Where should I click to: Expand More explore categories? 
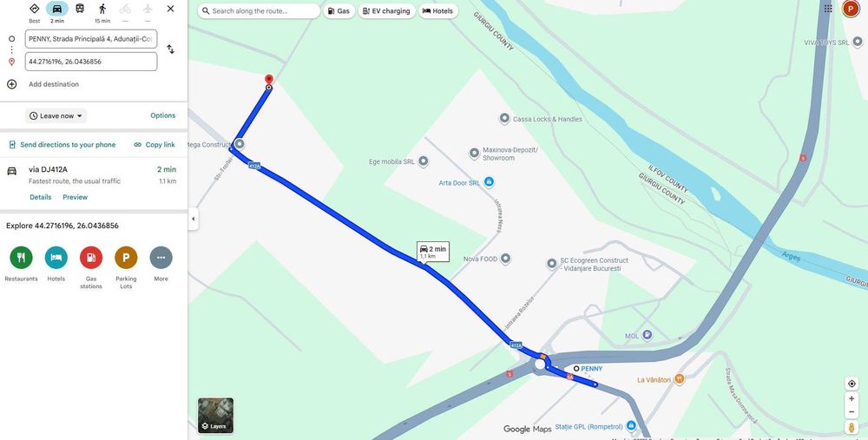161,258
